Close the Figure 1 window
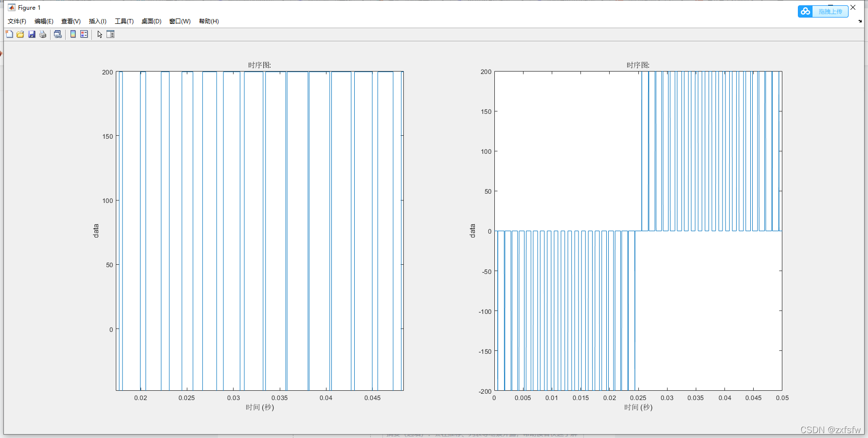The image size is (868, 438). (x=853, y=7)
